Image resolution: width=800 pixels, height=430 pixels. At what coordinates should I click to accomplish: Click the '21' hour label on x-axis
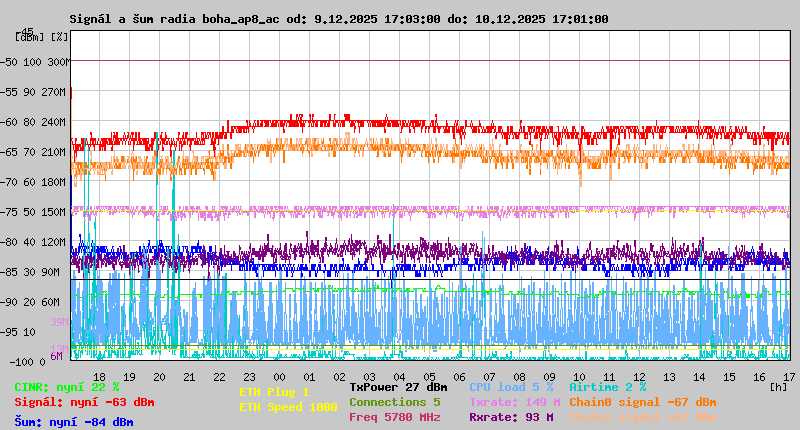coord(189,377)
